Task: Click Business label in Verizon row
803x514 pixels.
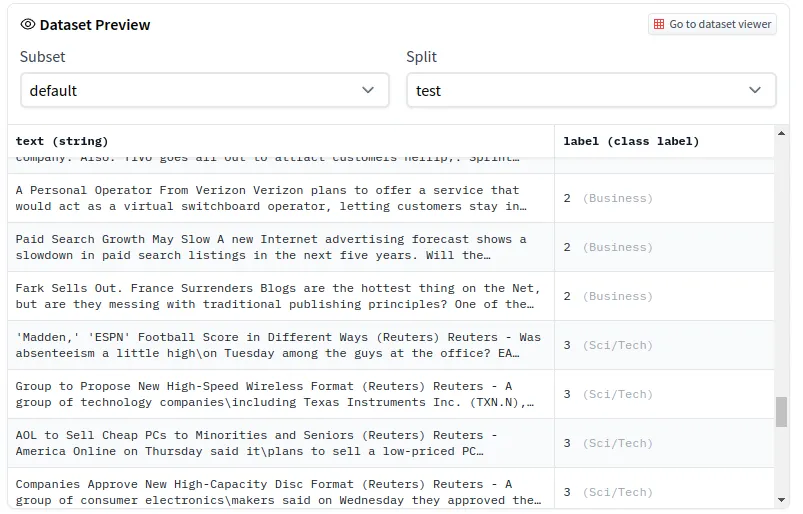Action: (618, 198)
